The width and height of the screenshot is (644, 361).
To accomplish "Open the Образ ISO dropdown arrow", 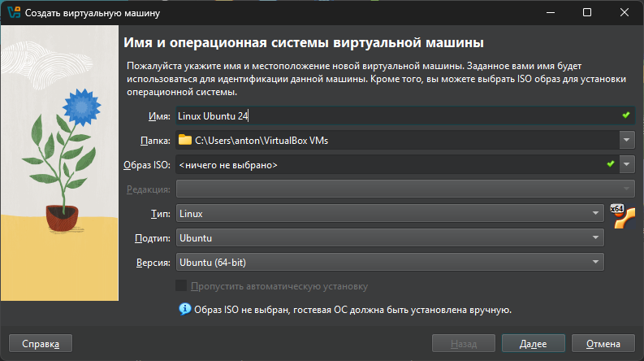I will [627, 164].
